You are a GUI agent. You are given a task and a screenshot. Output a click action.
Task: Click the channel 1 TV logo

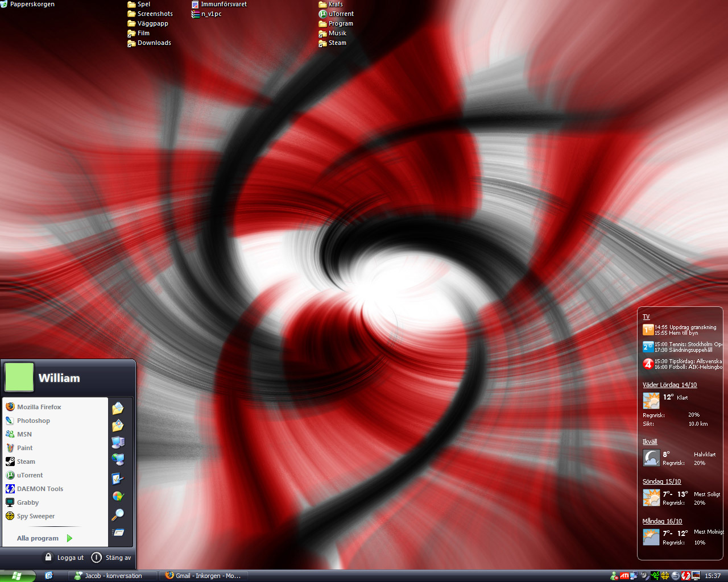pos(648,330)
